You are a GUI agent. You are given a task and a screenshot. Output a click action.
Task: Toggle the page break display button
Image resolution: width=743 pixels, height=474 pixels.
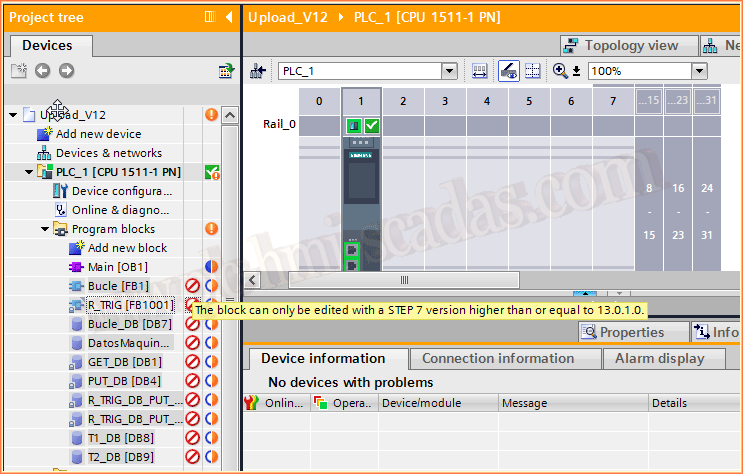pyautogui.click(x=532, y=71)
